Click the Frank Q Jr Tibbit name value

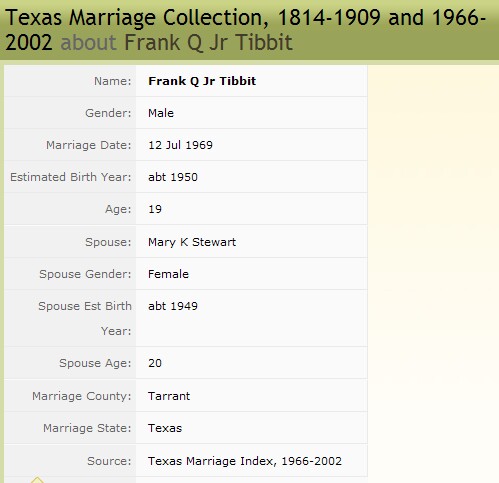click(x=202, y=81)
